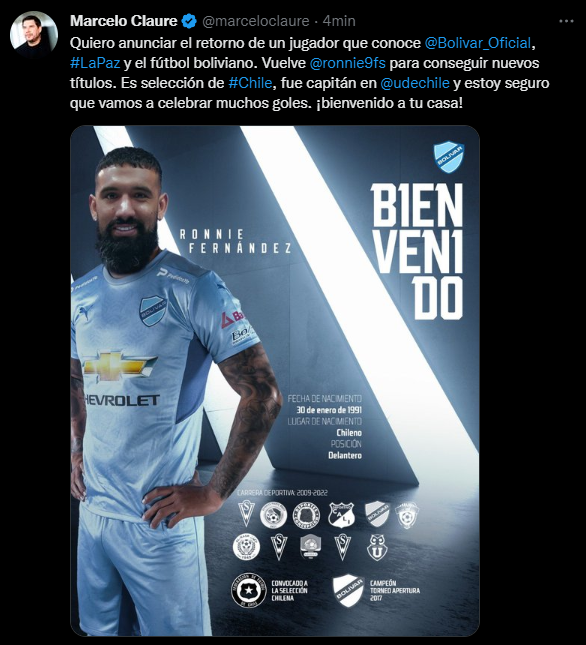Viewport: 586px width, 645px height.
Task: Click the Marcelo Claure display name
Action: click(x=123, y=21)
